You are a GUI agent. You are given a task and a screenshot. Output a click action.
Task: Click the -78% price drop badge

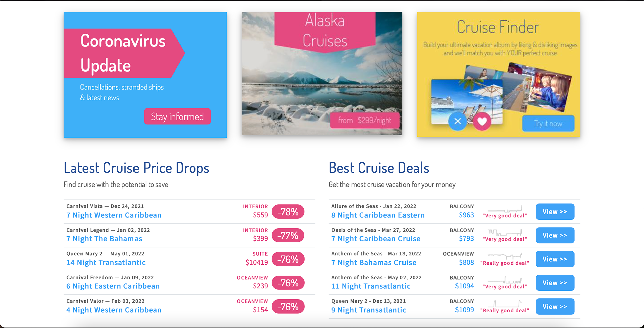288,212
